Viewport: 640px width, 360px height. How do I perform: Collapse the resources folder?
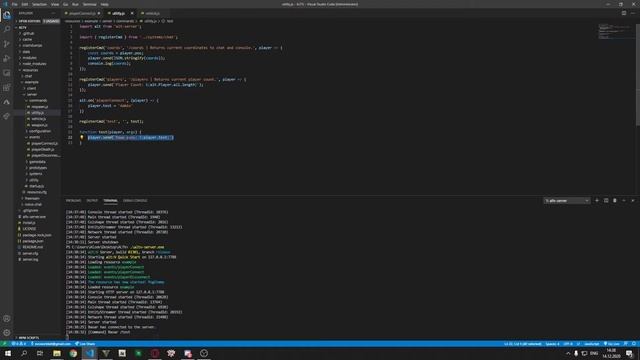(30, 70)
